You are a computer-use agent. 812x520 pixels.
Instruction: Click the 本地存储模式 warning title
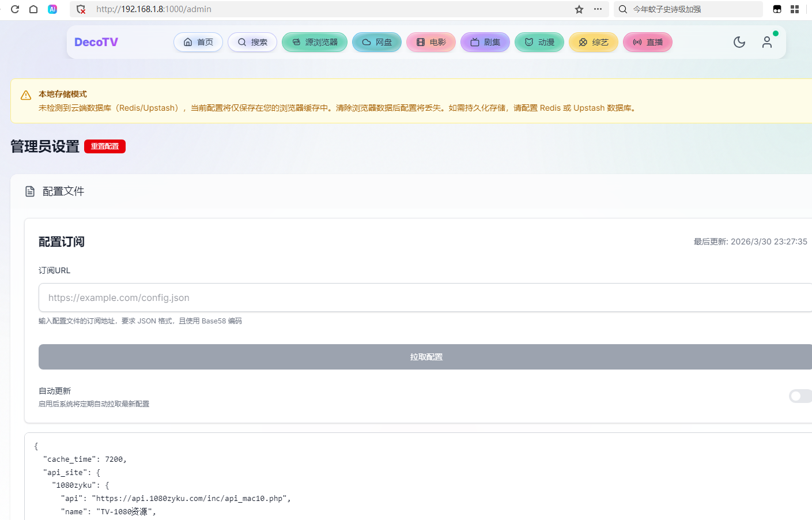[x=63, y=94]
